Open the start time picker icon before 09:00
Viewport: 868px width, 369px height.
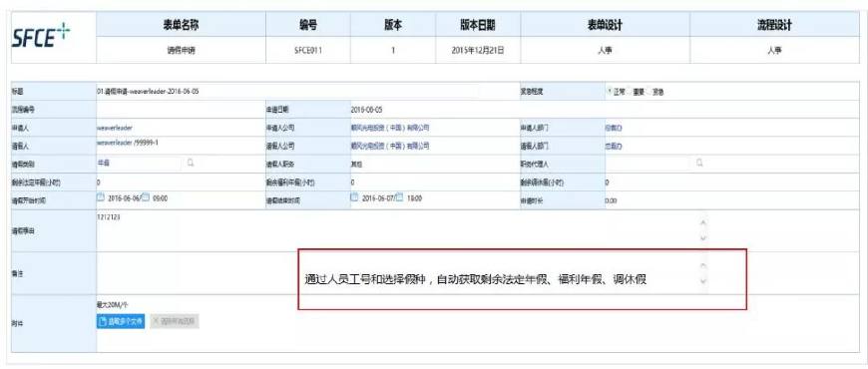(146, 196)
